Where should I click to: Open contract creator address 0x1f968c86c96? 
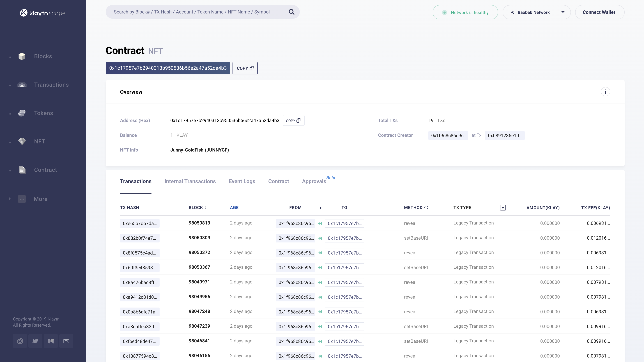(x=448, y=136)
